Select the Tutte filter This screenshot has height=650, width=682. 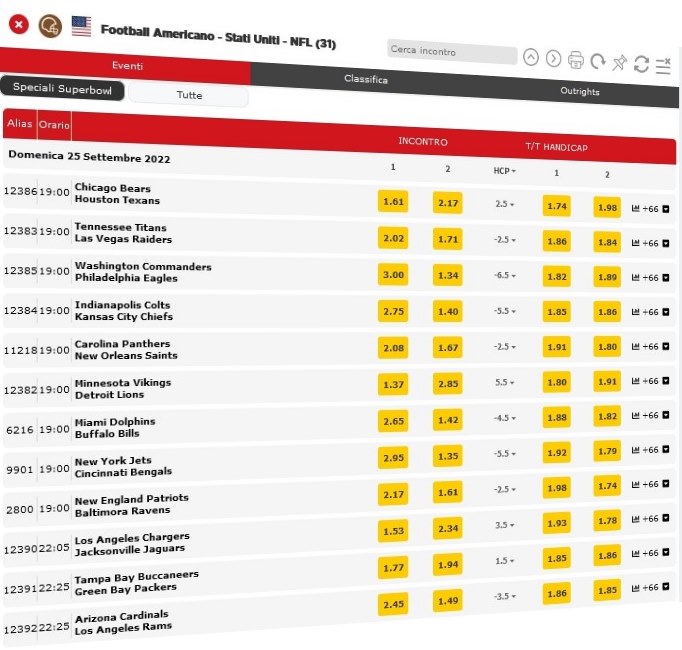click(189, 95)
